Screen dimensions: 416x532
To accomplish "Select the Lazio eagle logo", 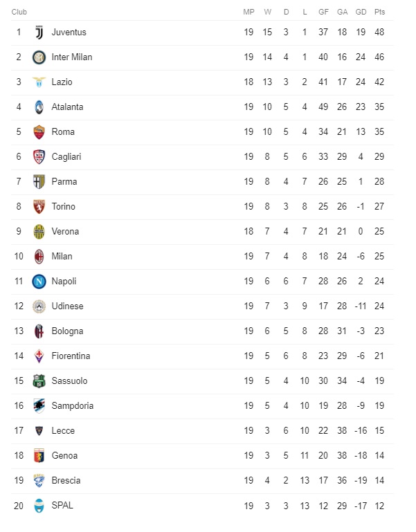I will pyautogui.click(x=39, y=82).
